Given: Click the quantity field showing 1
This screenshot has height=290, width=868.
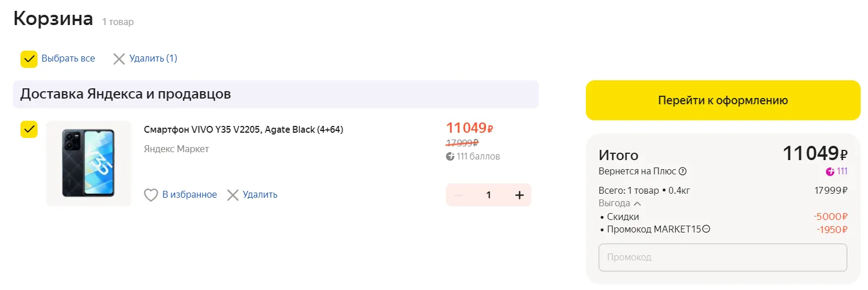Looking at the screenshot, I should (x=488, y=195).
